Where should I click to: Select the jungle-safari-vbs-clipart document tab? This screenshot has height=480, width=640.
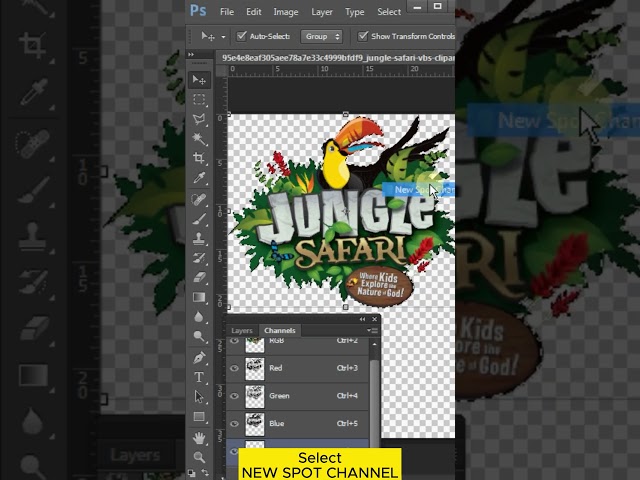(x=338, y=58)
